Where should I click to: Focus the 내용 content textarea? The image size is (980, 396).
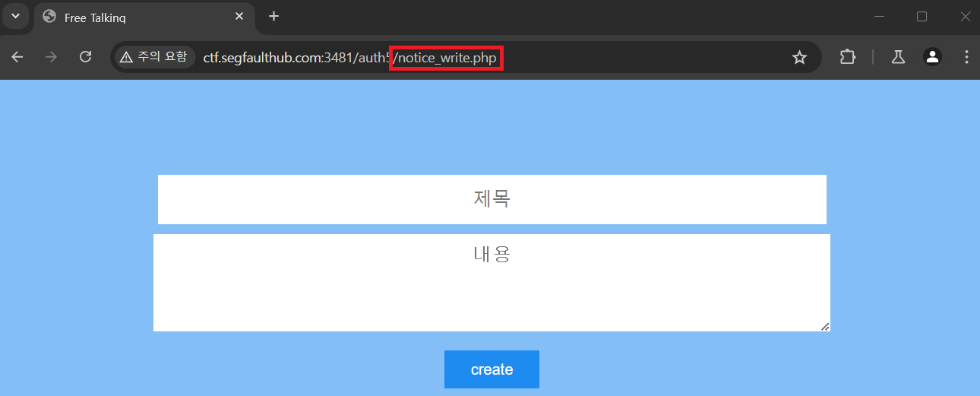(x=492, y=283)
